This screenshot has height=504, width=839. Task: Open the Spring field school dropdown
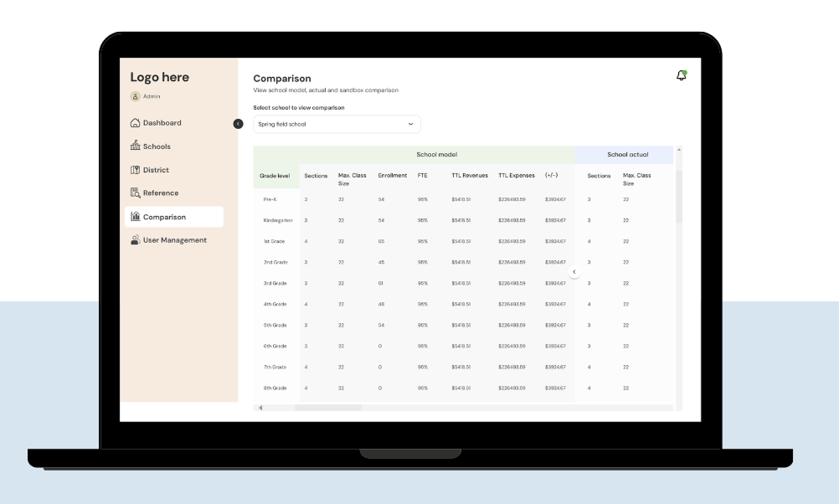pyautogui.click(x=337, y=124)
